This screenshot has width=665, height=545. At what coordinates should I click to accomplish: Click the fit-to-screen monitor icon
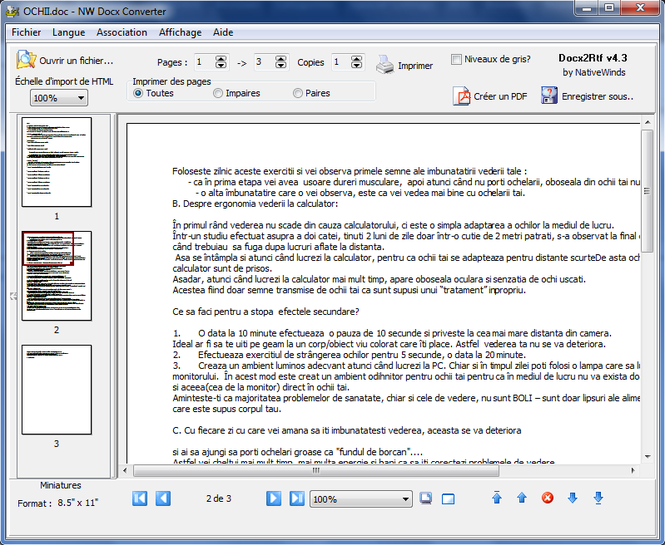point(426,498)
